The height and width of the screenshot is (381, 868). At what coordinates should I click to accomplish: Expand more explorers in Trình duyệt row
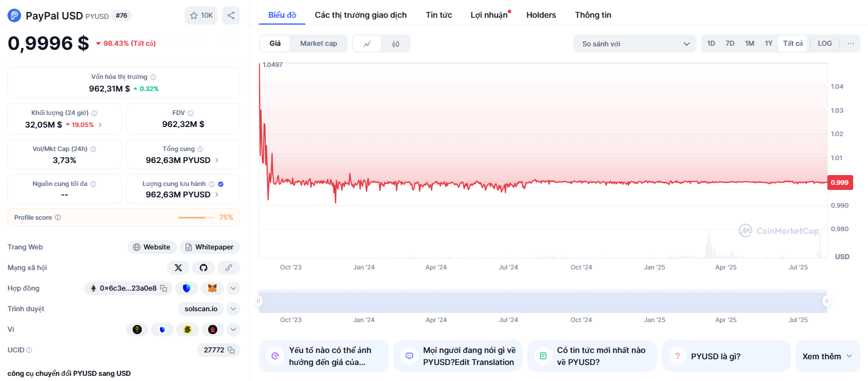click(233, 309)
